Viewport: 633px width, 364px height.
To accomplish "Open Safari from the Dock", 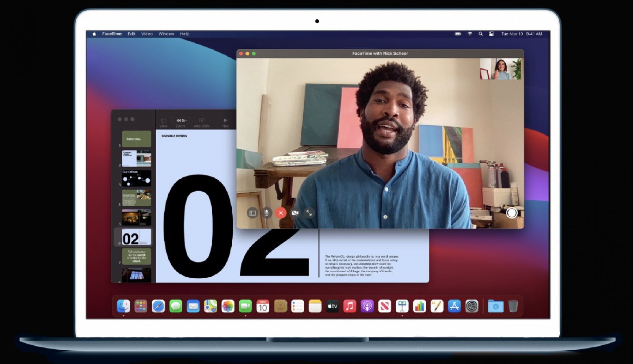I will pyautogui.click(x=158, y=306).
